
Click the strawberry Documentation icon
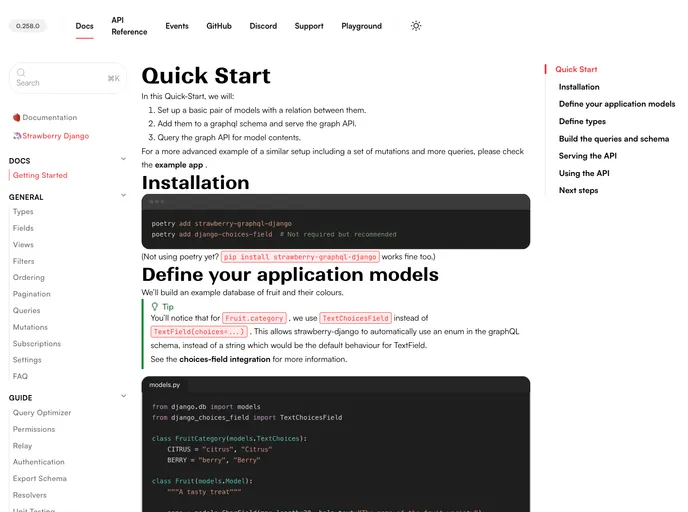pyautogui.click(x=17, y=117)
